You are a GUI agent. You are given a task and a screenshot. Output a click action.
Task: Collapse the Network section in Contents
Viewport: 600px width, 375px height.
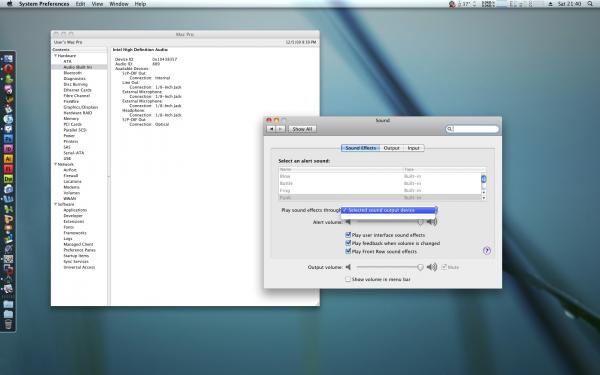coord(55,164)
